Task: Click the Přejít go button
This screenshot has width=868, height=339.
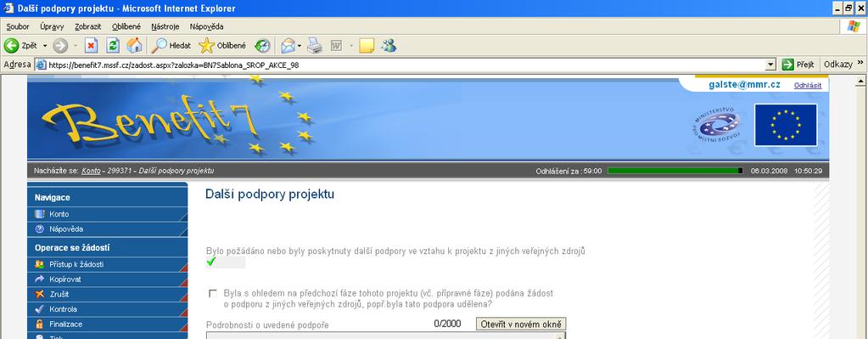Action: [x=798, y=65]
